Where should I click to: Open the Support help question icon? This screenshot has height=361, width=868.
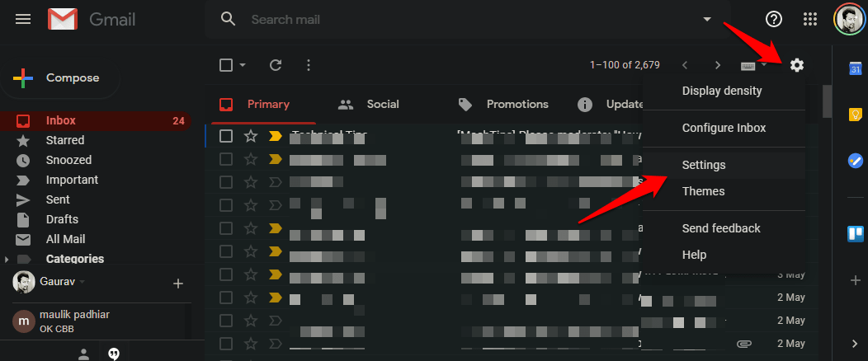(x=774, y=19)
